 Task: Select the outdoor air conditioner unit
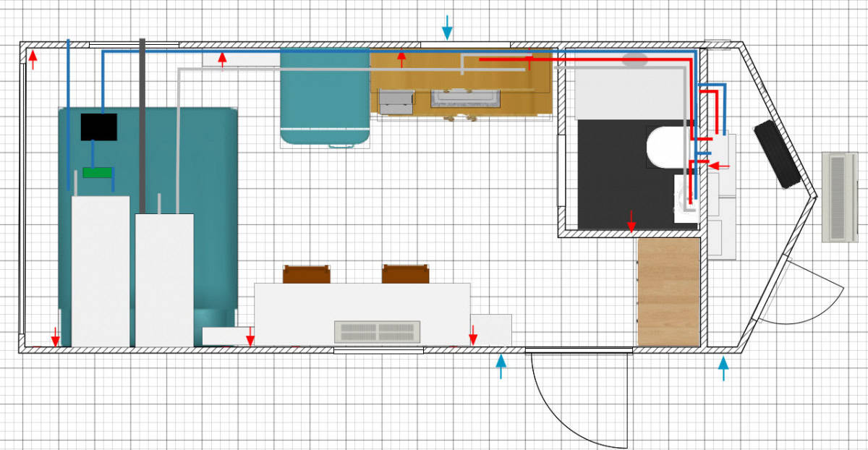[843, 196]
